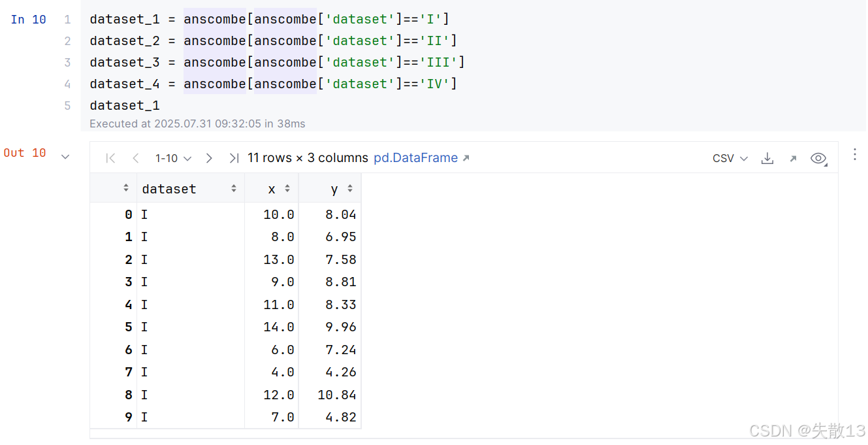
Task: Click the 'IV' string in code line 4
Action: pyautogui.click(x=434, y=84)
